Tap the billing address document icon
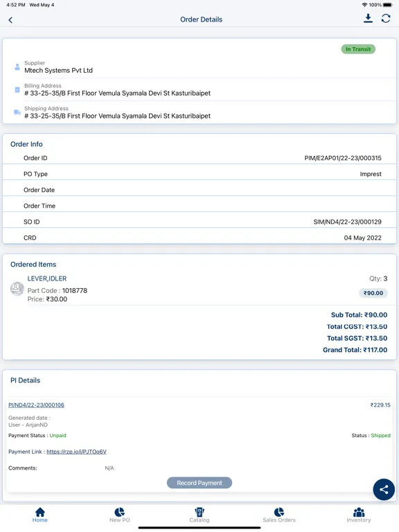 17,89
